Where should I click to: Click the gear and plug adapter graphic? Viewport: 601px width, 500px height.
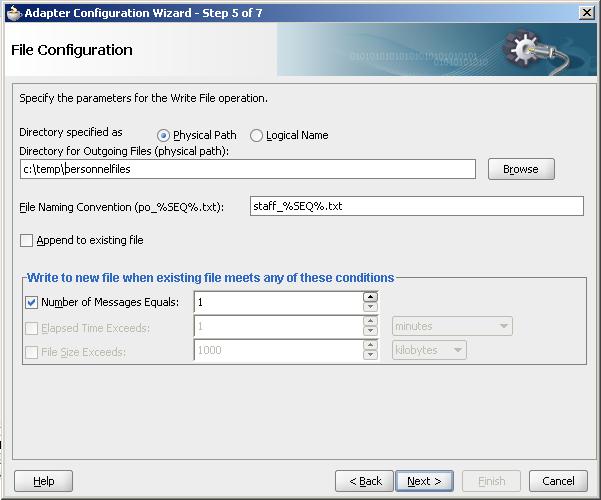[537, 52]
